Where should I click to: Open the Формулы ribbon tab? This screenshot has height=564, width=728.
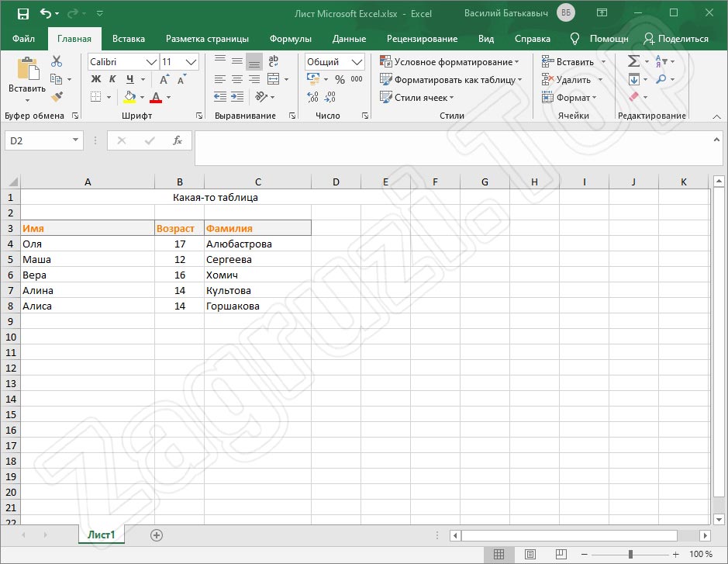[290, 39]
